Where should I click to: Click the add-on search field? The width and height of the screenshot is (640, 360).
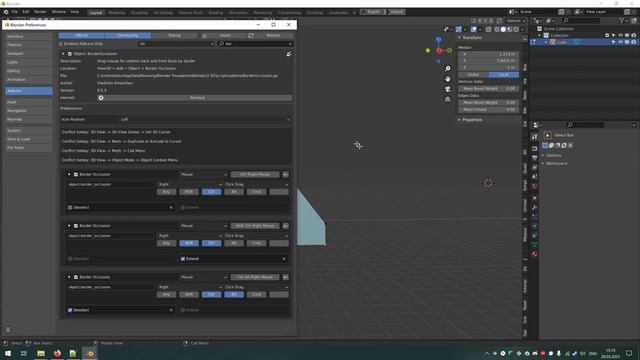pyautogui.click(x=255, y=44)
